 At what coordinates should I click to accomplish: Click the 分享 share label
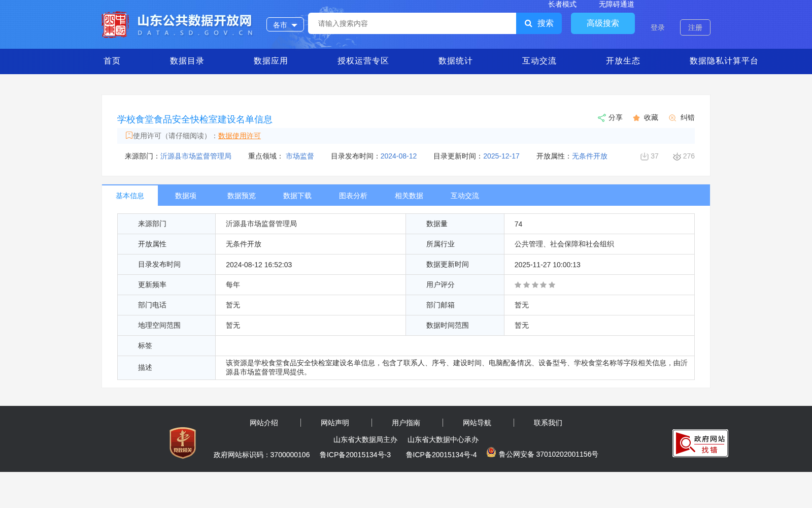616,118
